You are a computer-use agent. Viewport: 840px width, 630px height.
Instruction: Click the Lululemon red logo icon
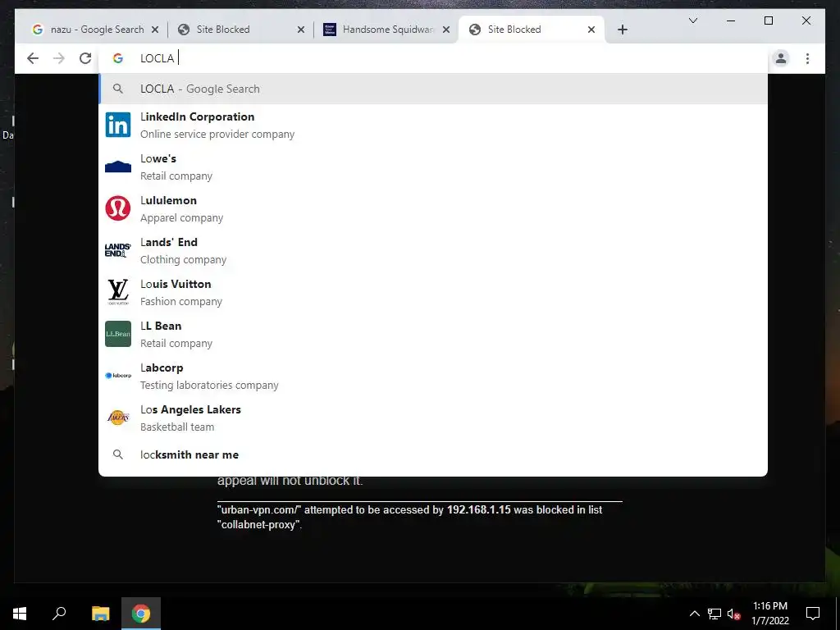pos(118,208)
